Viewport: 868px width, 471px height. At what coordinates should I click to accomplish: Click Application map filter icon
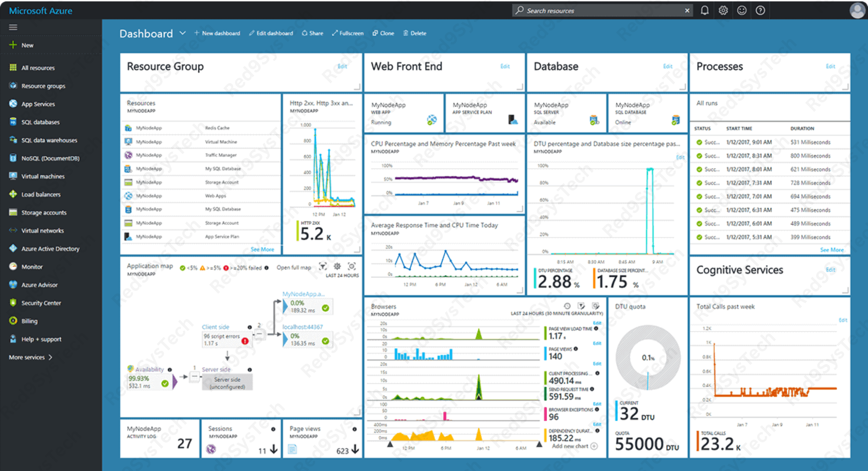click(x=323, y=266)
